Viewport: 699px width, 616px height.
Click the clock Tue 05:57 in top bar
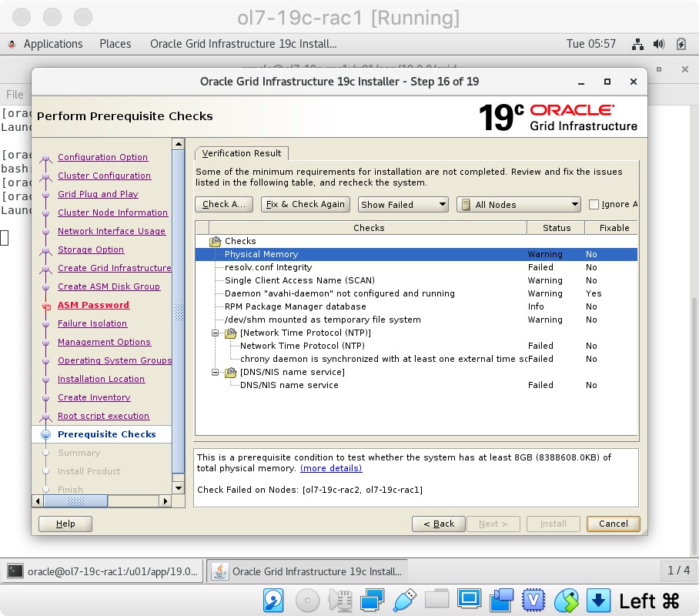(x=590, y=44)
